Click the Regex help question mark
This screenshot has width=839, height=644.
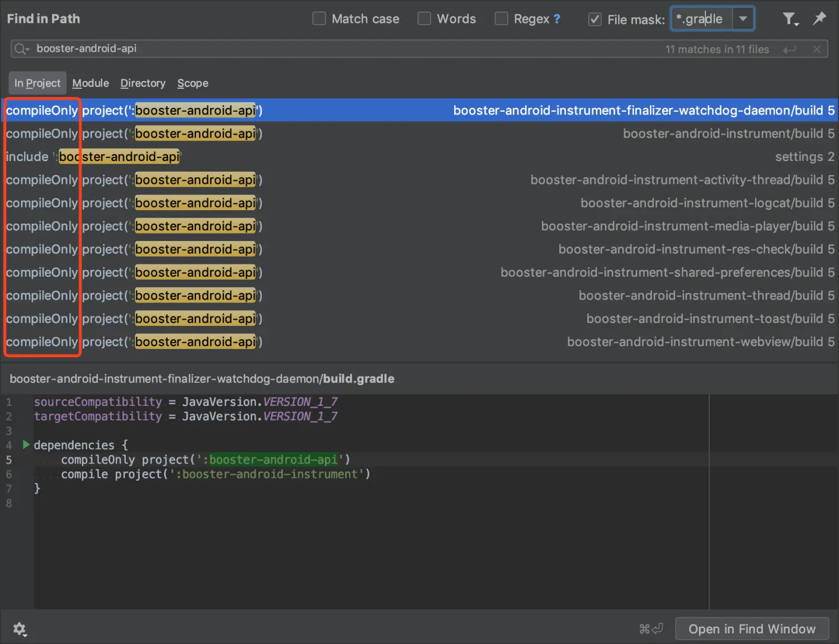557,19
